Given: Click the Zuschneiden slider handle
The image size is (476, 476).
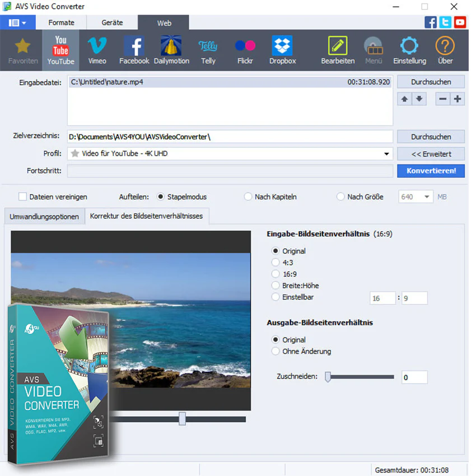Looking at the screenshot, I should pyautogui.click(x=328, y=377).
